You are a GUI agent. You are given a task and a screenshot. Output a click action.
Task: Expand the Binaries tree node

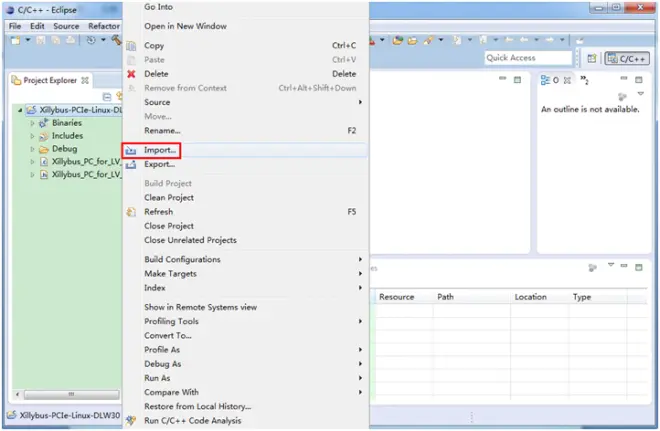[x=32, y=123]
